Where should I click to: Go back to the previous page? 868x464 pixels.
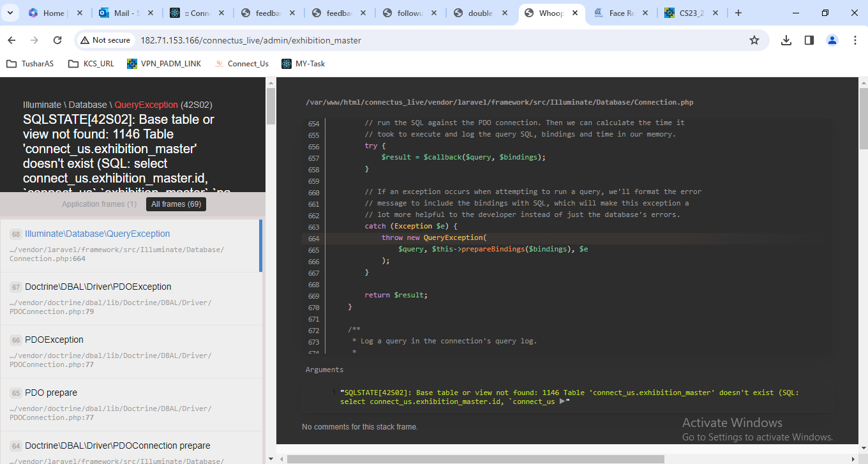pos(11,40)
